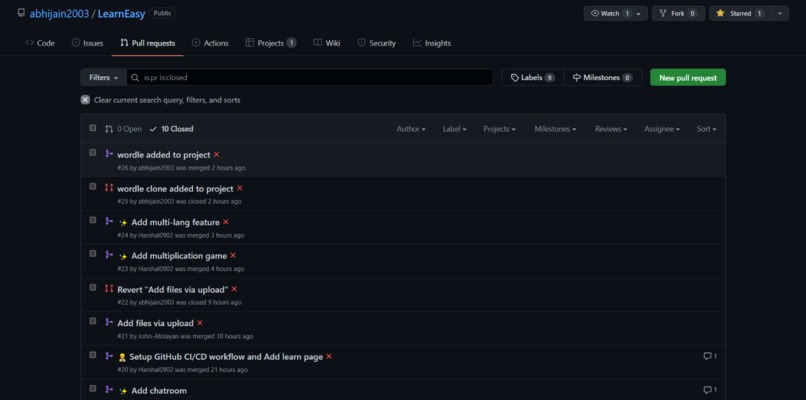Image resolution: width=806 pixels, height=400 pixels.
Task: Switch to the Wiki tab
Action: (x=327, y=43)
